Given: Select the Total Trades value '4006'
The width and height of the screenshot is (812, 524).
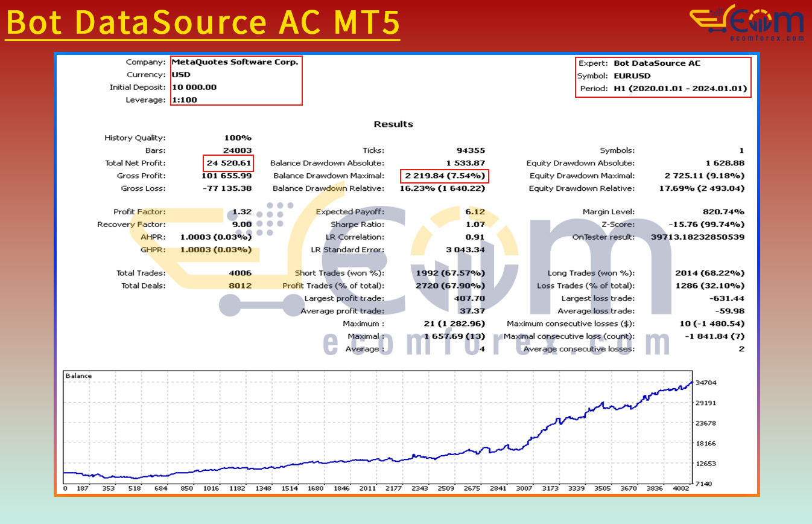Looking at the screenshot, I should tap(240, 273).
